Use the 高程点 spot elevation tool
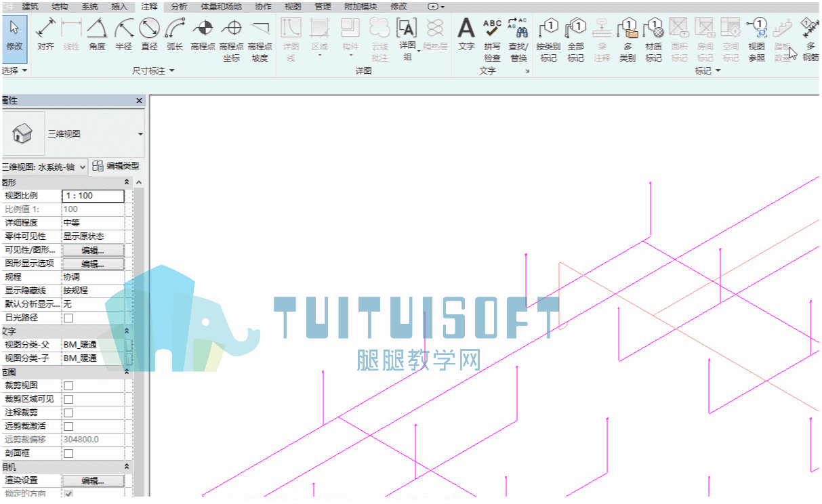The height and width of the screenshot is (504, 822). 203,35
